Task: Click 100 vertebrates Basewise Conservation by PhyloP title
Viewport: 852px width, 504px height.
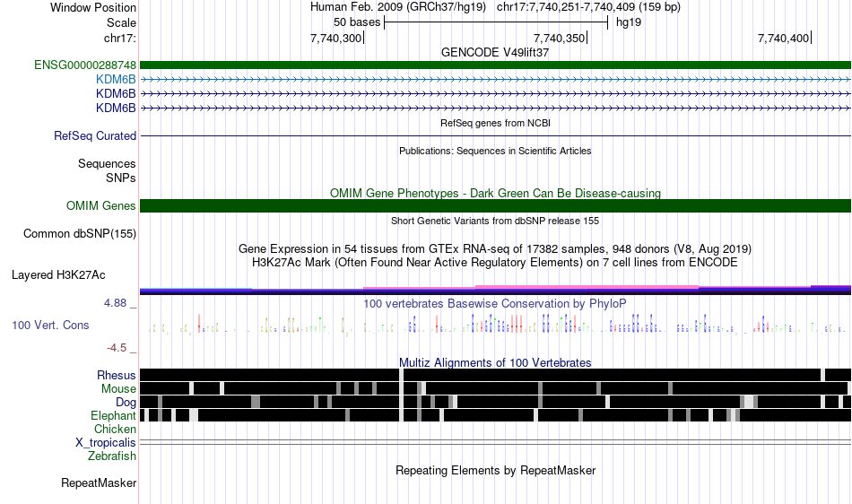Action: (495, 304)
